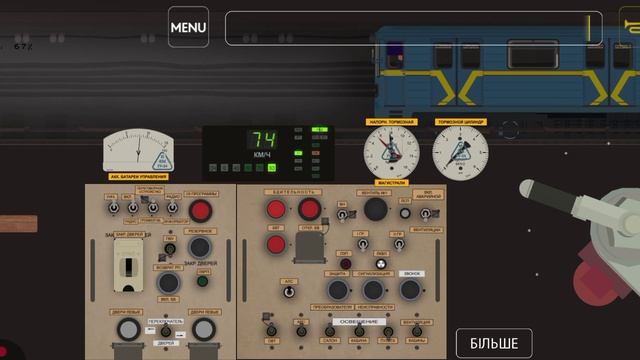The height and width of the screenshot is (360, 640).
Task: Flip the РАДИО toggle switch
Action: 172,208
